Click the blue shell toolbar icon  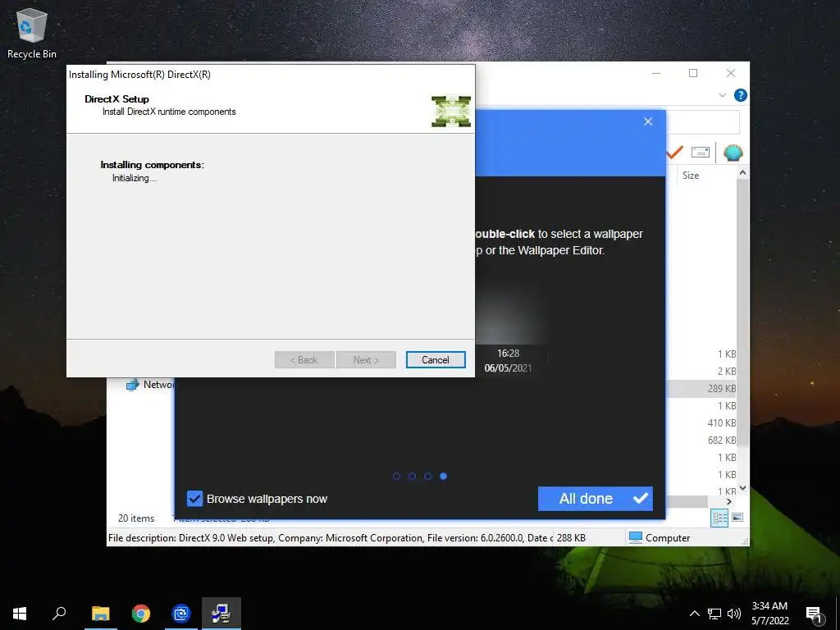(733, 153)
